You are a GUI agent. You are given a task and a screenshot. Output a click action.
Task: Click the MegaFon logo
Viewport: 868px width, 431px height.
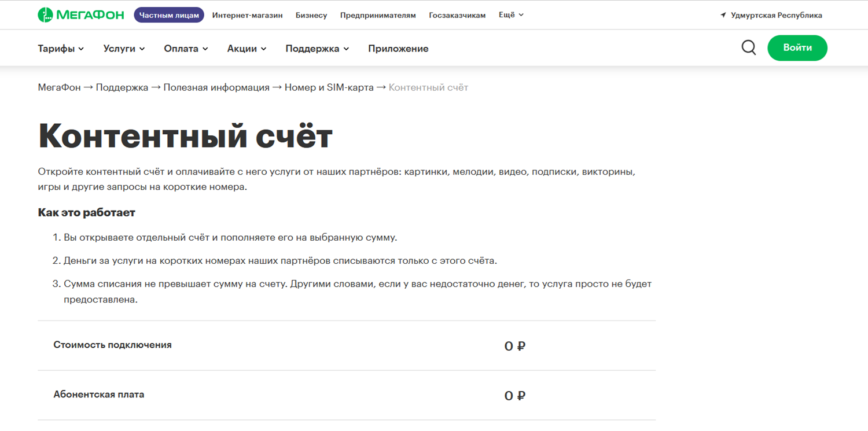click(x=81, y=15)
